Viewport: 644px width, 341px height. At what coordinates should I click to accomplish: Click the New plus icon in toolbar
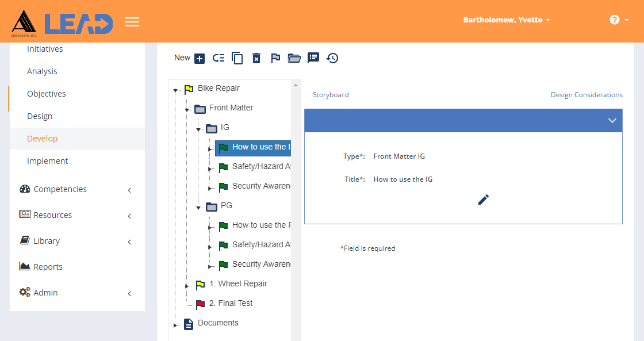click(x=200, y=58)
